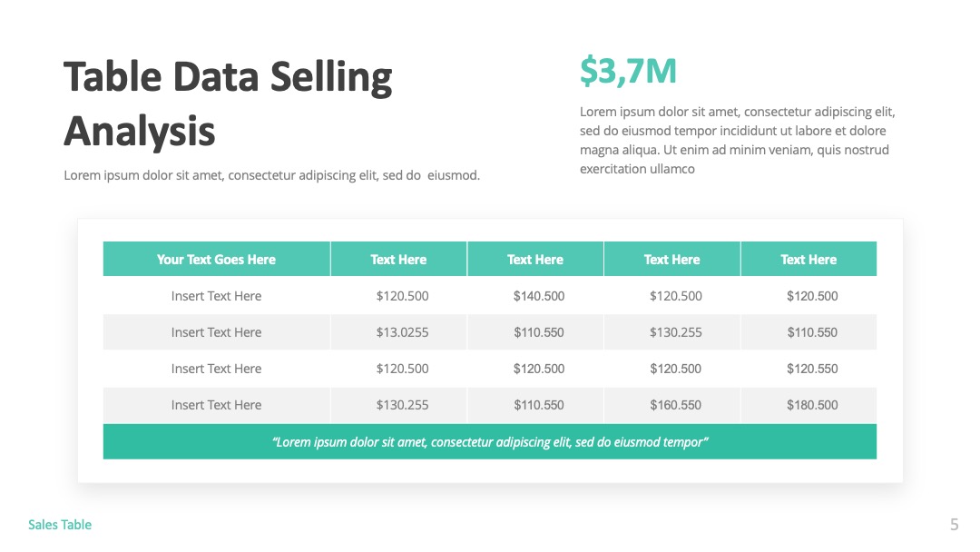Click the $110.550 cell in last row
The image size is (980, 552).
click(x=539, y=404)
